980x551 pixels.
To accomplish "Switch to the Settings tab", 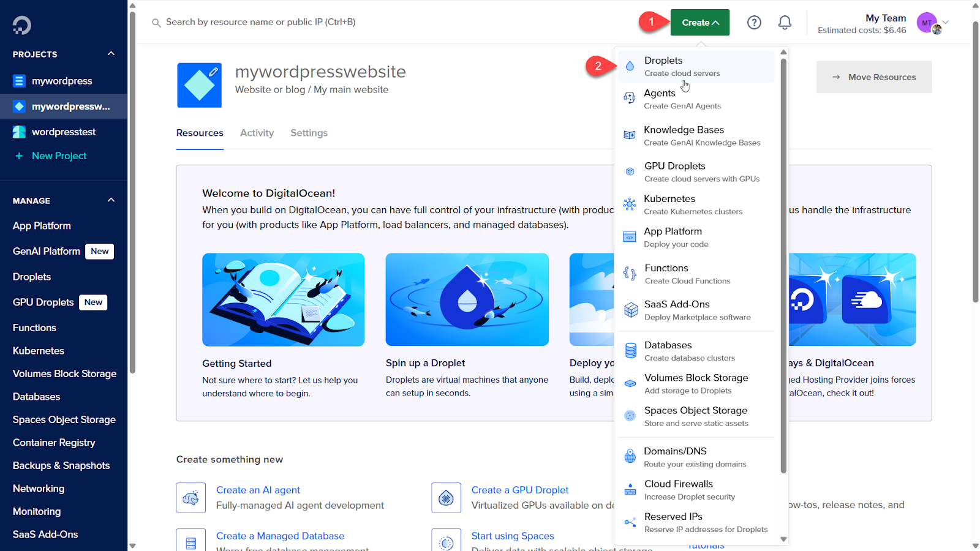I will 309,133.
